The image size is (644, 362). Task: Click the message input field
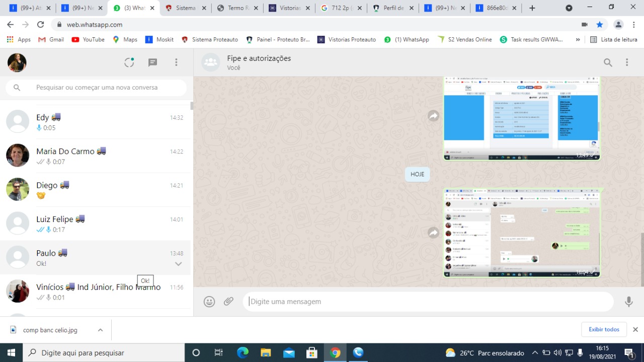coord(428,302)
